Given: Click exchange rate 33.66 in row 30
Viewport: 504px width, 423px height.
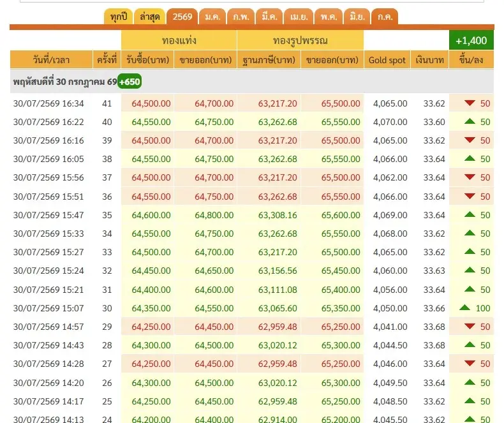Looking at the screenshot, I should pos(434,308).
